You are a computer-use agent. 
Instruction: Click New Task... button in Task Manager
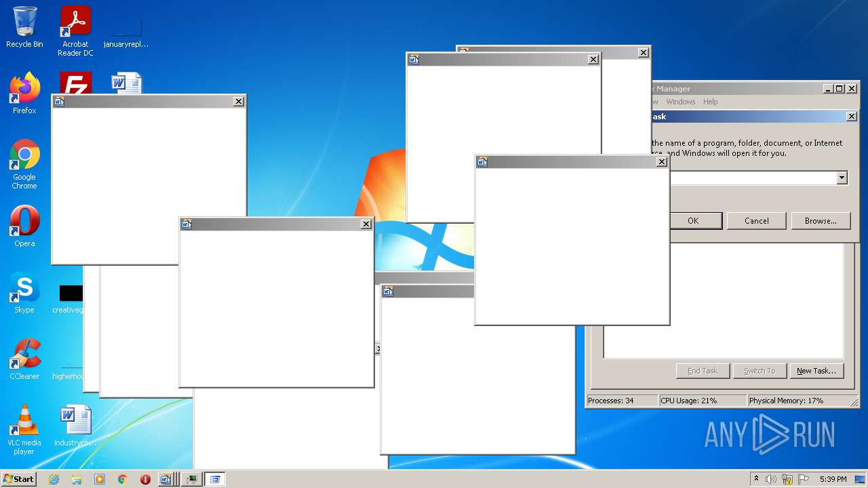click(816, 371)
